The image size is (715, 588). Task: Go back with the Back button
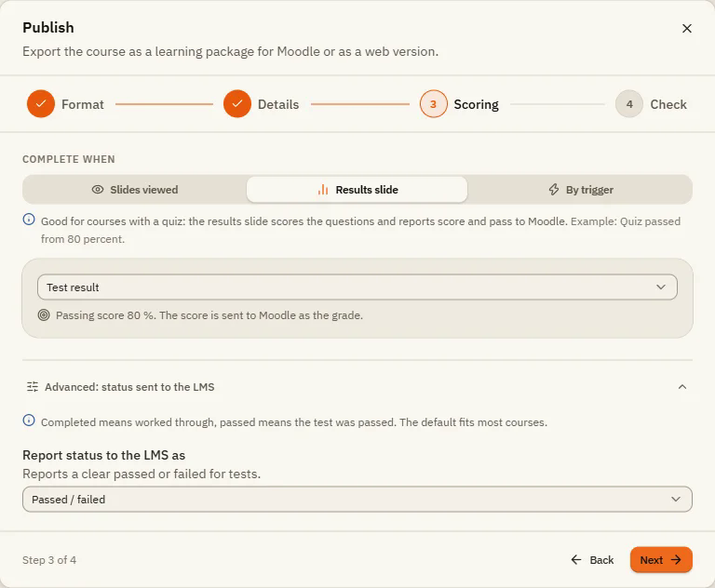(x=592, y=560)
